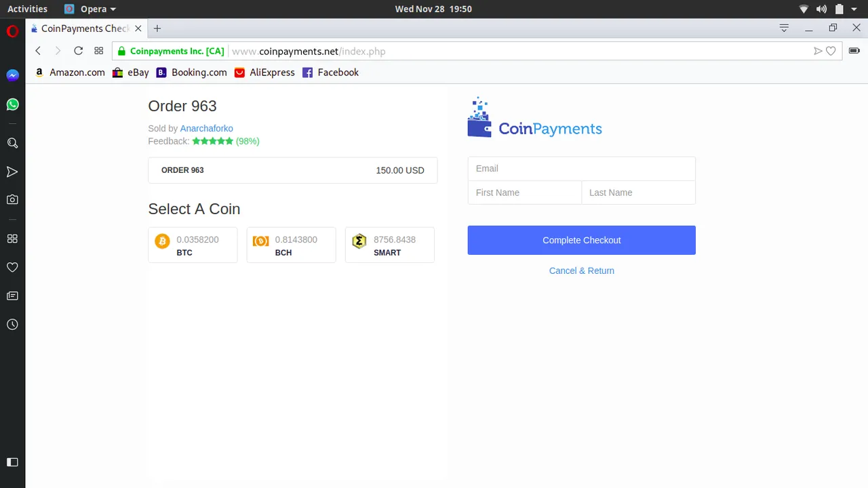Image resolution: width=868 pixels, height=488 pixels.
Task: Click the Complete Checkout button
Action: click(x=582, y=240)
